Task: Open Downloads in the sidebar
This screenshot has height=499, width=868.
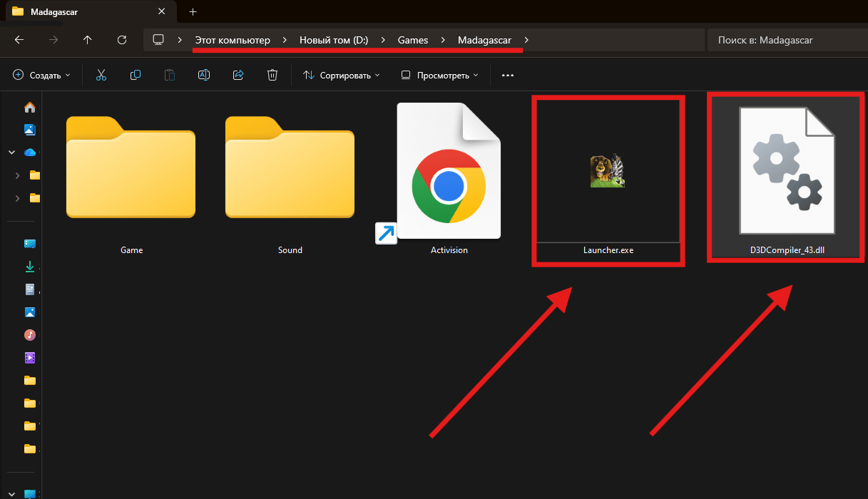Action: [30, 267]
